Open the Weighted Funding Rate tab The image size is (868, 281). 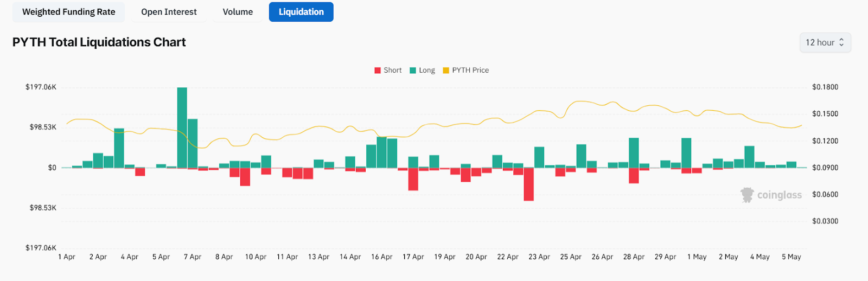click(68, 12)
